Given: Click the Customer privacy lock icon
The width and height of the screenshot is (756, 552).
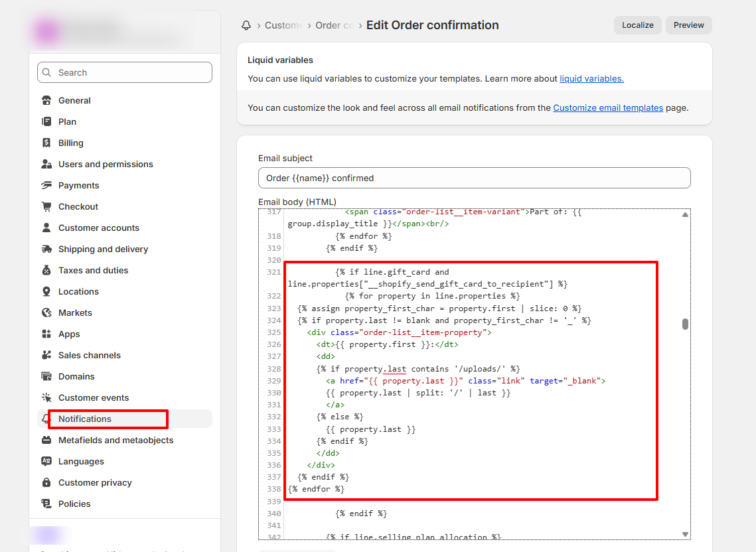Looking at the screenshot, I should [x=46, y=483].
